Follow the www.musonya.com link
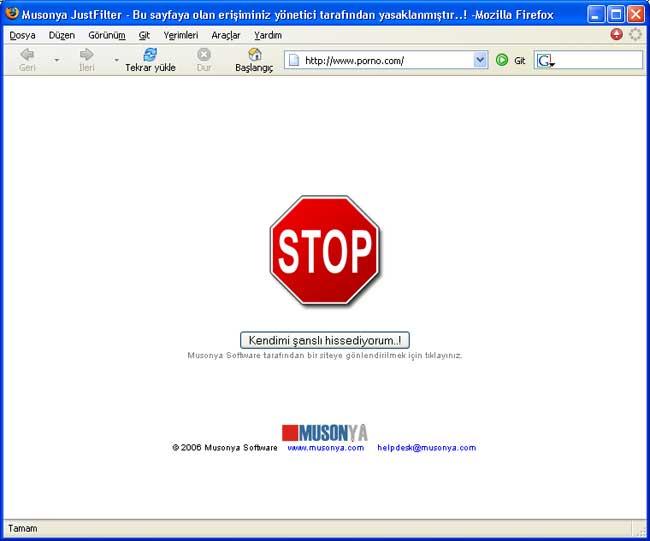The width and height of the screenshot is (650, 541). click(325, 448)
